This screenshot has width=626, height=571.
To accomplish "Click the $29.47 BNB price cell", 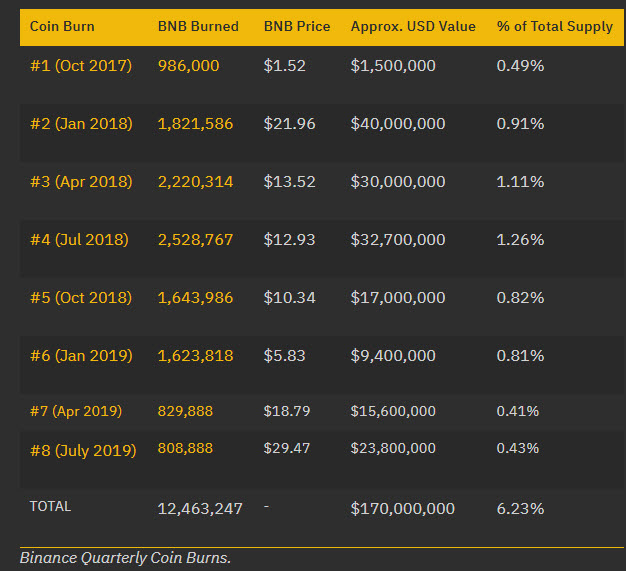I will click(x=287, y=448).
